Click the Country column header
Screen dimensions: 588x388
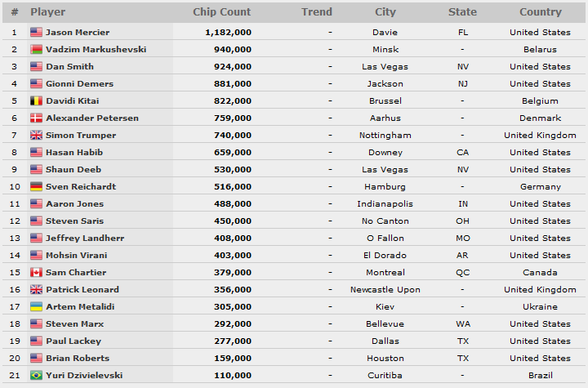(541, 12)
